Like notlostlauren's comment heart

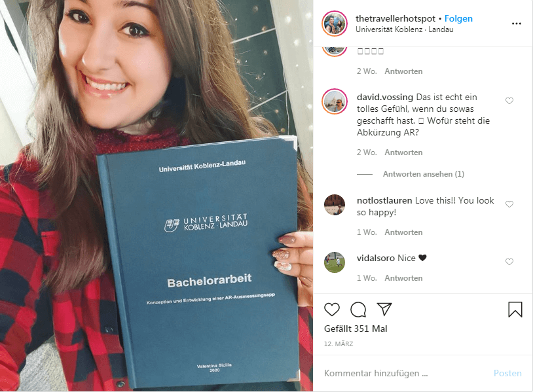pyautogui.click(x=509, y=204)
